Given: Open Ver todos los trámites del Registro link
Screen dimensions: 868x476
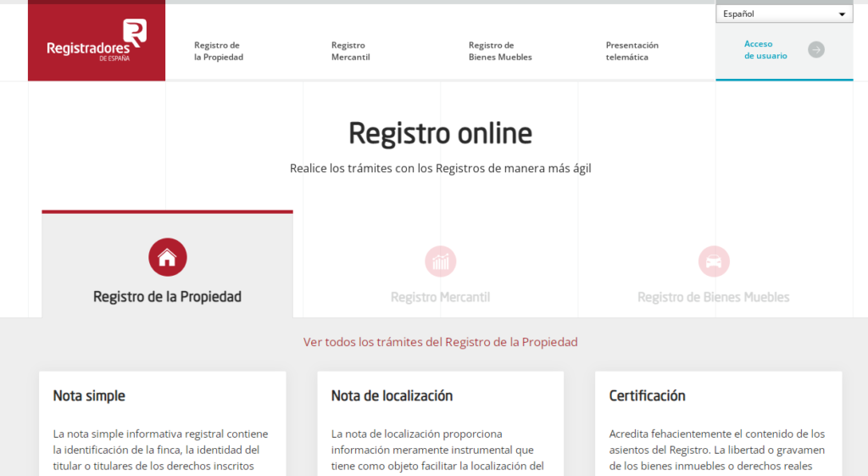Looking at the screenshot, I should coord(440,342).
